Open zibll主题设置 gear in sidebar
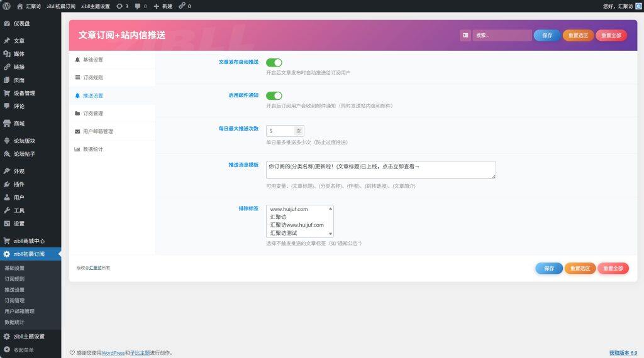644x358 pixels. coord(30,336)
